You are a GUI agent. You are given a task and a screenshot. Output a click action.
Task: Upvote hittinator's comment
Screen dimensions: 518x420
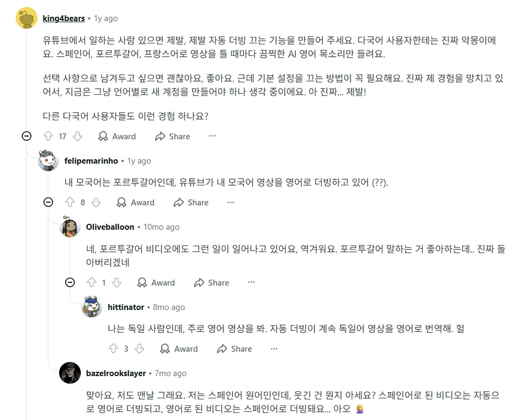[113, 349]
